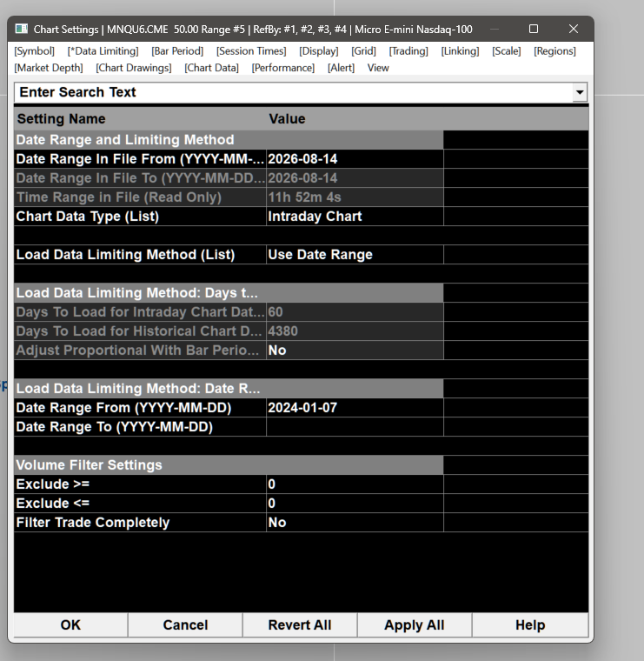Screen dimensions: 644x661
Task: Open the [Market Depth] tab
Action: pos(49,68)
